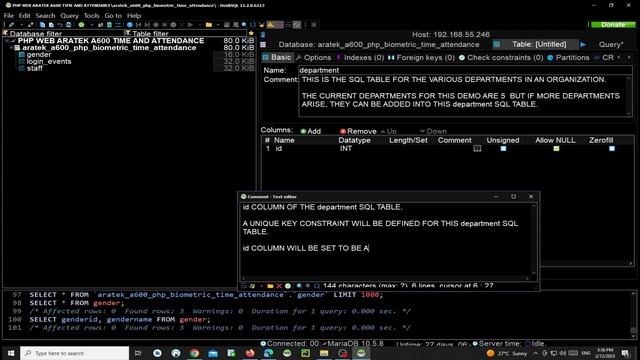The height and width of the screenshot is (360, 640).
Task: Click the magnifier search icon in text editor
Action: 299,286
